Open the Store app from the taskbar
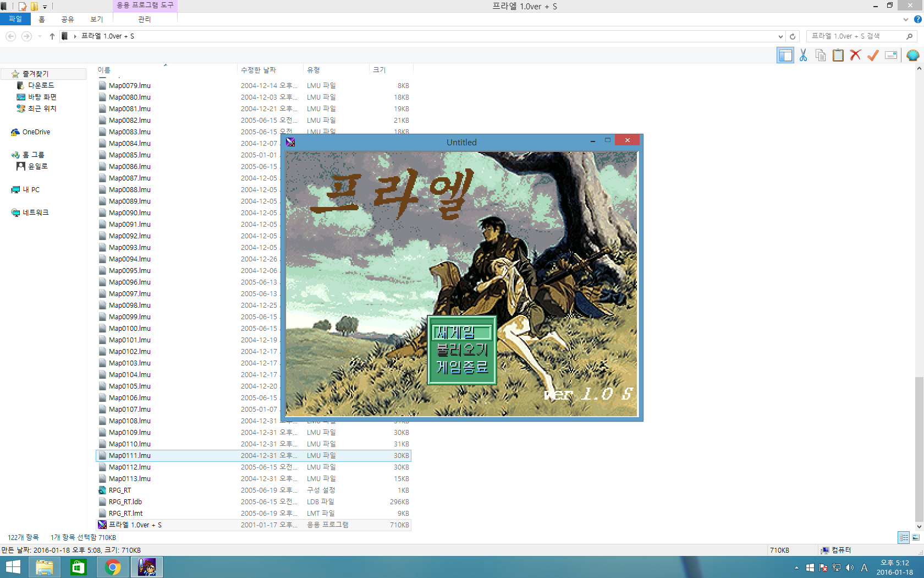The height and width of the screenshot is (578, 924). coord(79,567)
